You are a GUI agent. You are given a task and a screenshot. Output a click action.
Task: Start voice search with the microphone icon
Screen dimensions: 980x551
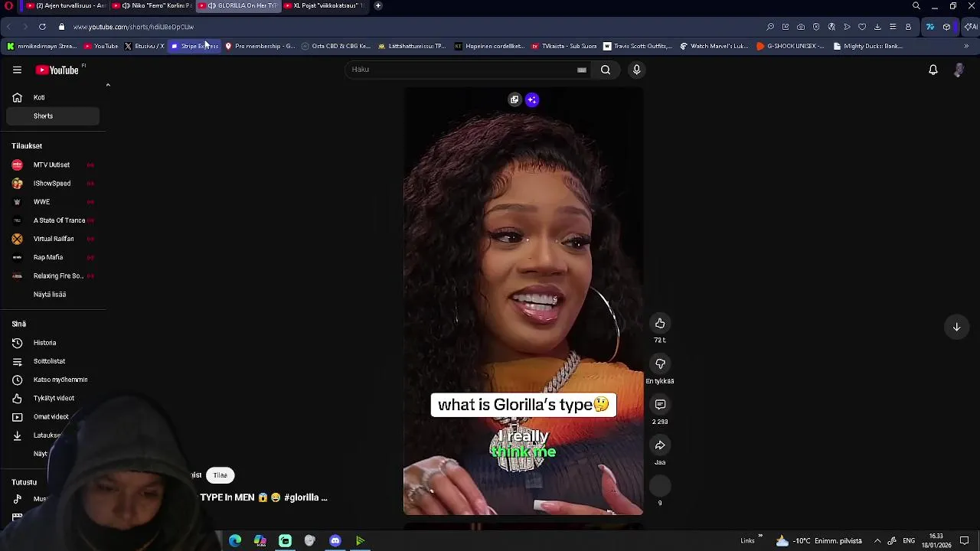click(636, 70)
